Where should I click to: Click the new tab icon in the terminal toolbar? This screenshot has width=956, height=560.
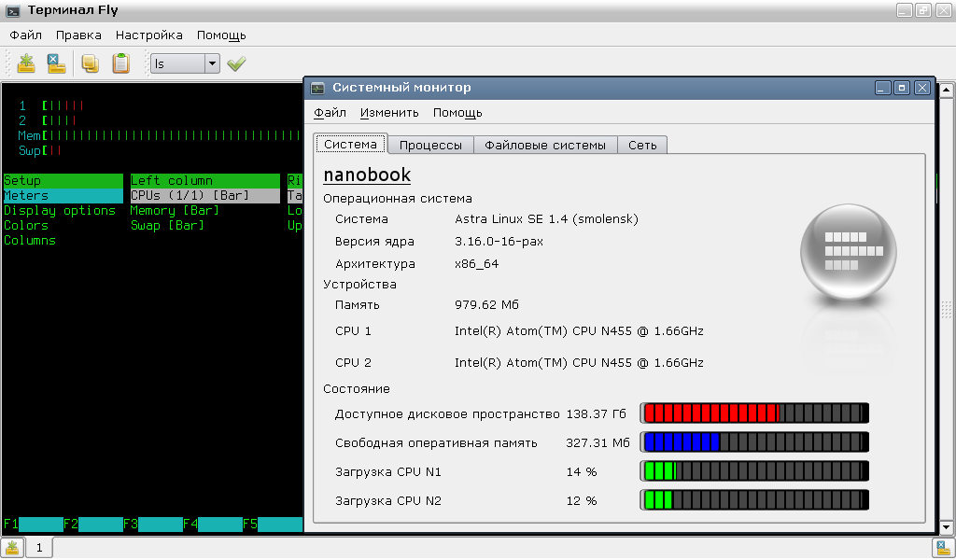tap(25, 63)
